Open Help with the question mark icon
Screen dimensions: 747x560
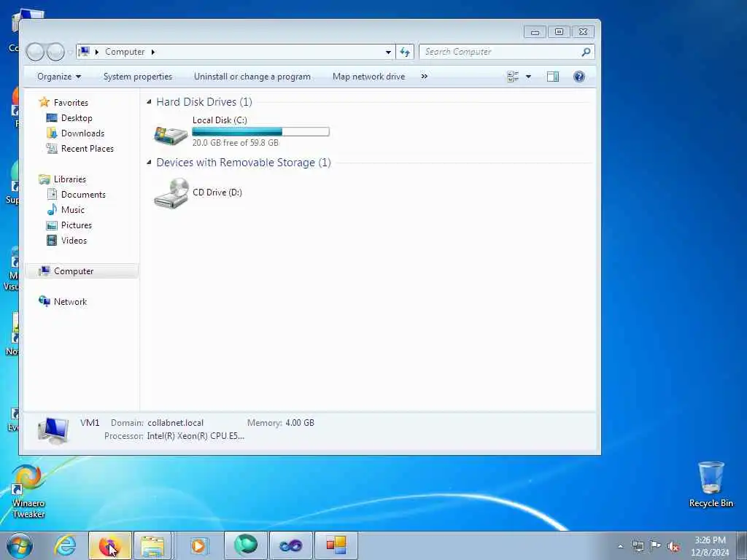point(578,77)
